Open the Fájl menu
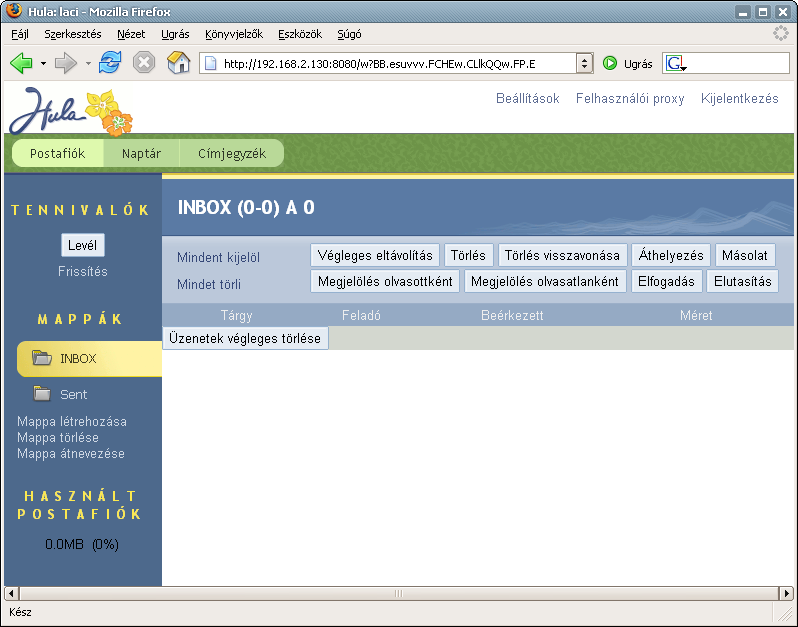 [20, 34]
